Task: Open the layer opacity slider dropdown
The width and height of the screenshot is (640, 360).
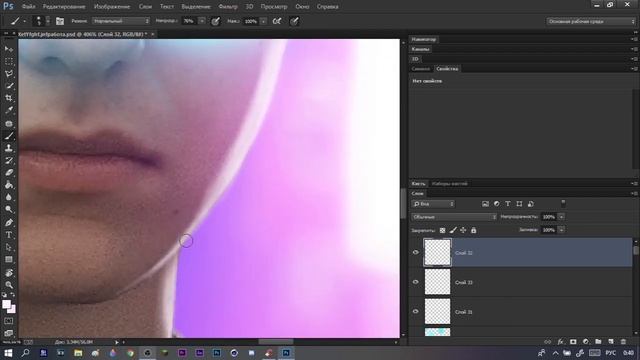Action: [562, 217]
